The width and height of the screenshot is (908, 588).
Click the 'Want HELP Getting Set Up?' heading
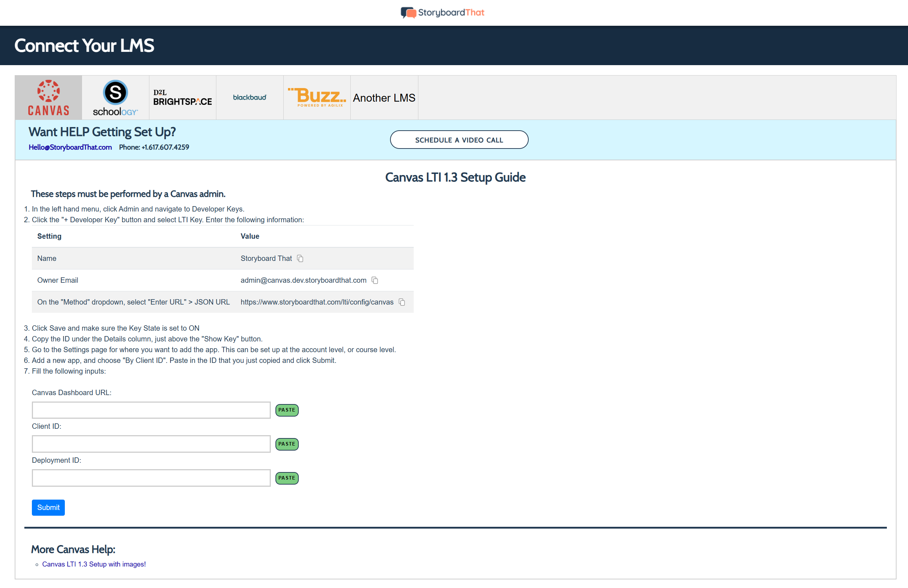click(x=102, y=132)
